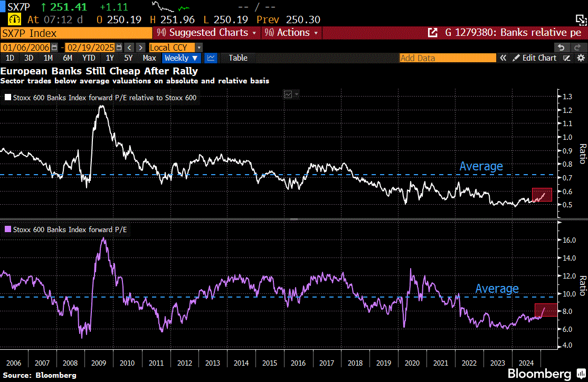
Task: Click the blue square marker beside SX7P ticker
Action: click(3, 7)
